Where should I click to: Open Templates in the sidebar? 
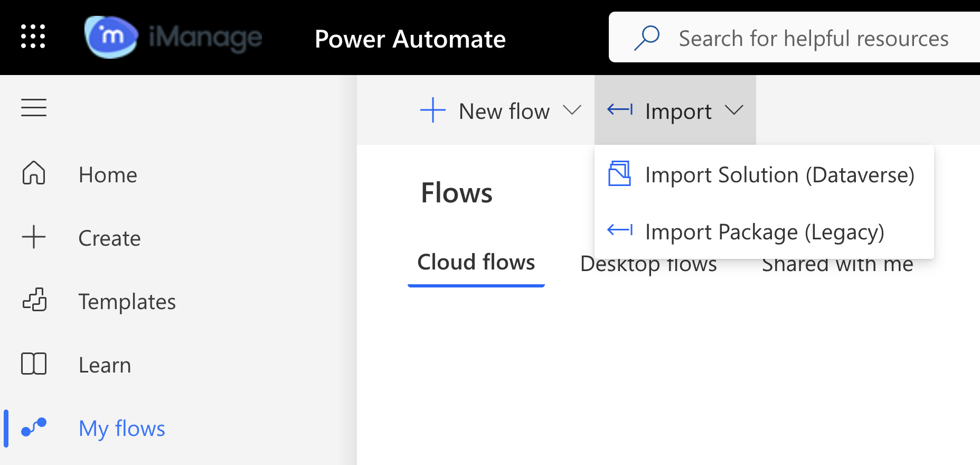click(127, 302)
